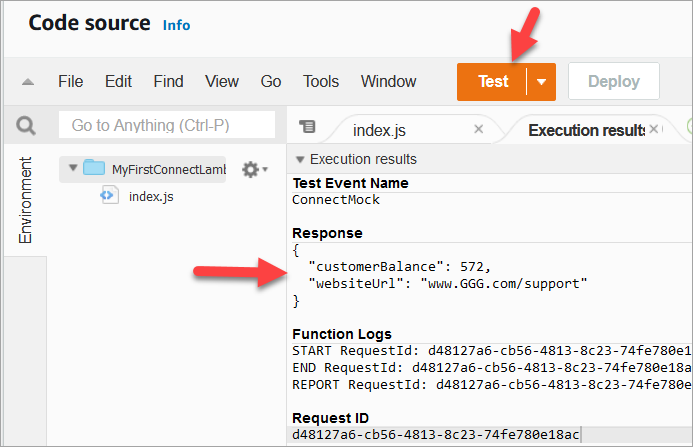Click the Deploy button
Image resolution: width=693 pixels, height=447 pixels.
click(x=613, y=82)
